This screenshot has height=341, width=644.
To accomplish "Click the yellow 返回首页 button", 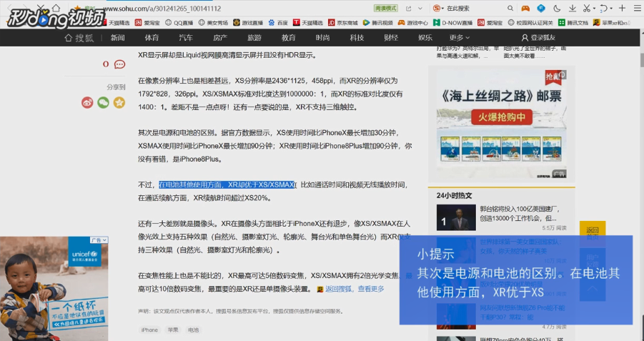I will (x=593, y=233).
